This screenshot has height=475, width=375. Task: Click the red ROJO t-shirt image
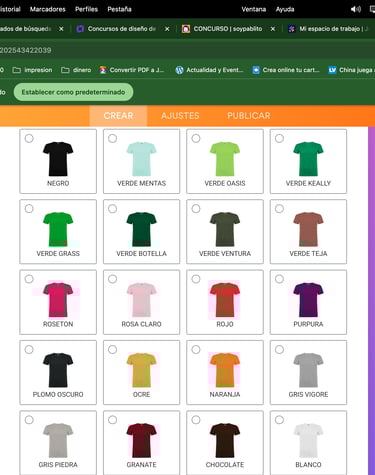(x=225, y=300)
